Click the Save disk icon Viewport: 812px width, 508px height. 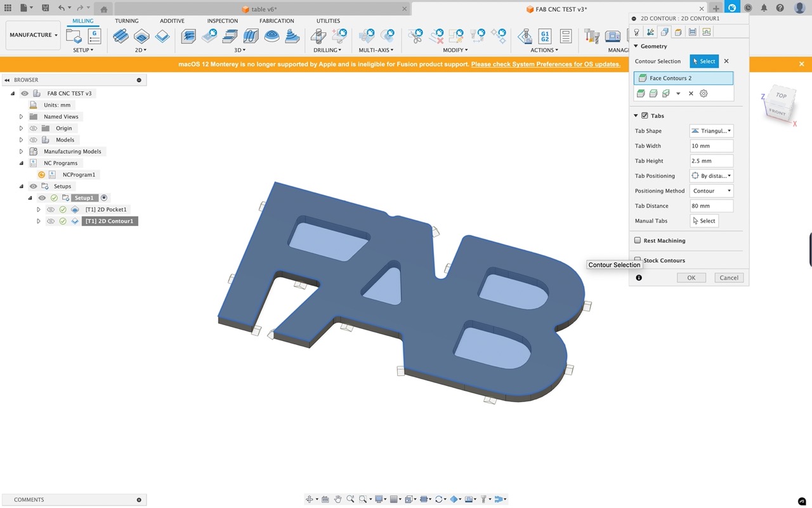click(46, 8)
